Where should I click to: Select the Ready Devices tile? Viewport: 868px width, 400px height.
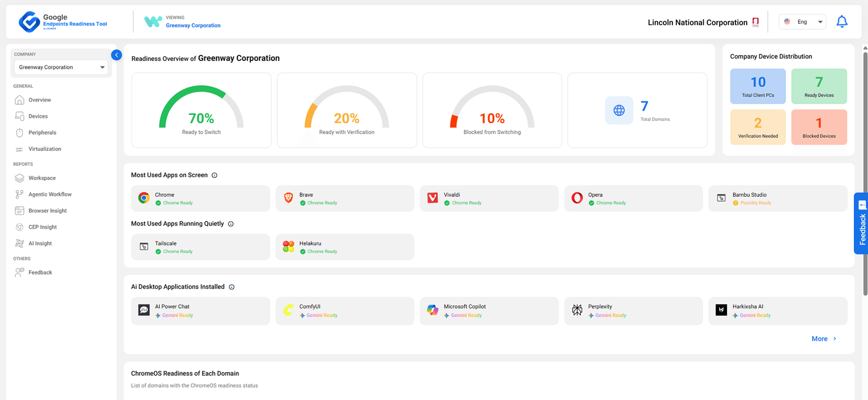coord(819,86)
